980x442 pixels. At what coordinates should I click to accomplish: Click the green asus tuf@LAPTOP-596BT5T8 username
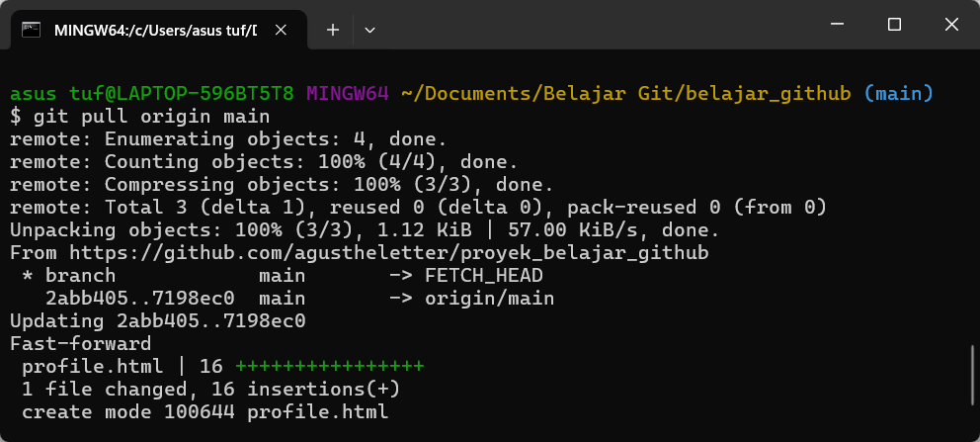pos(152,94)
